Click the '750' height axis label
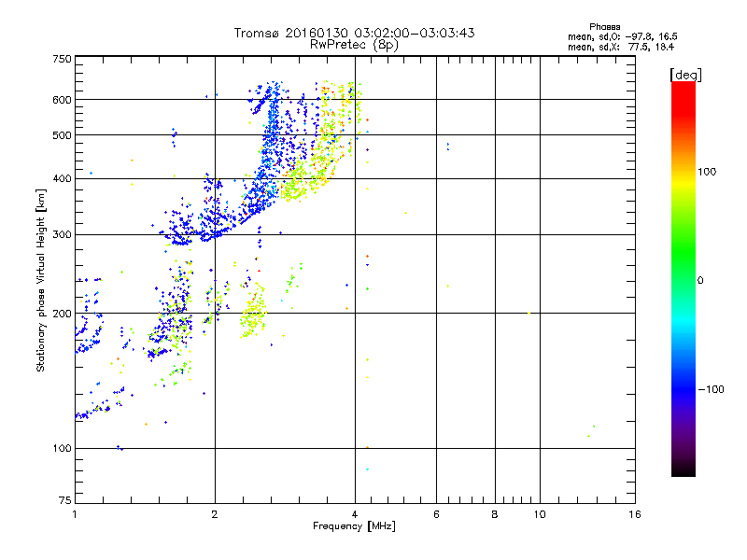This screenshot has height=560, width=747. point(62,59)
